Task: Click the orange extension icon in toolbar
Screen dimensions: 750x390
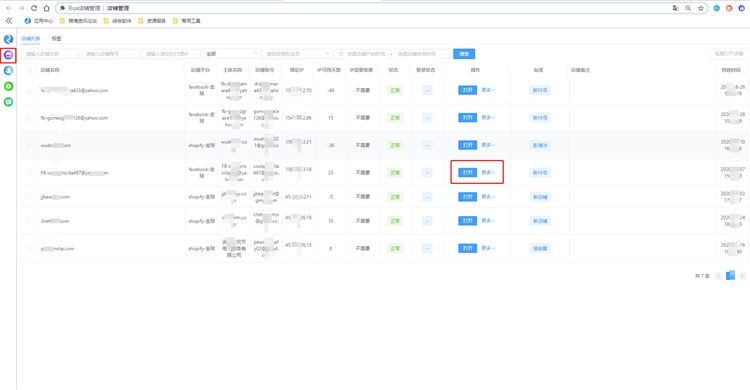Action: [x=729, y=8]
